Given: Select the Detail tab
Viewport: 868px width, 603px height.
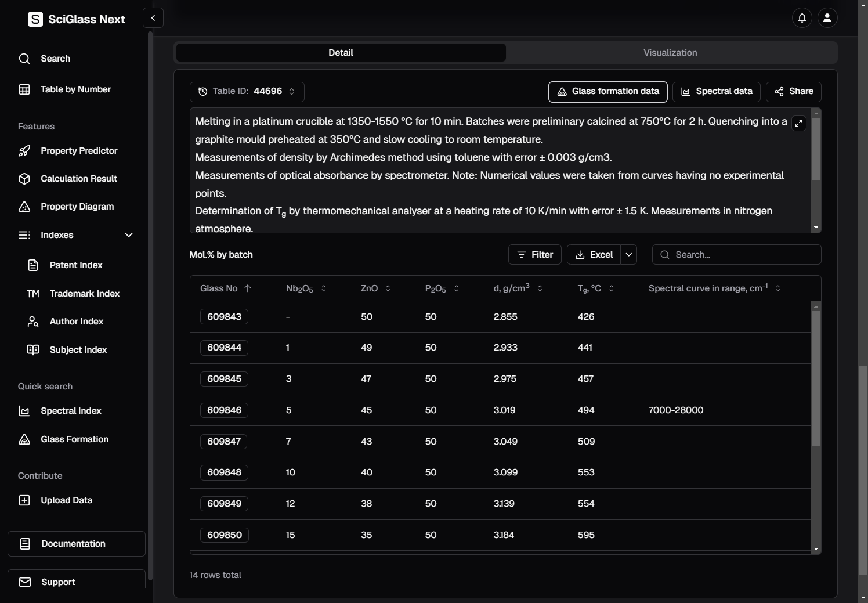Looking at the screenshot, I should click(341, 53).
